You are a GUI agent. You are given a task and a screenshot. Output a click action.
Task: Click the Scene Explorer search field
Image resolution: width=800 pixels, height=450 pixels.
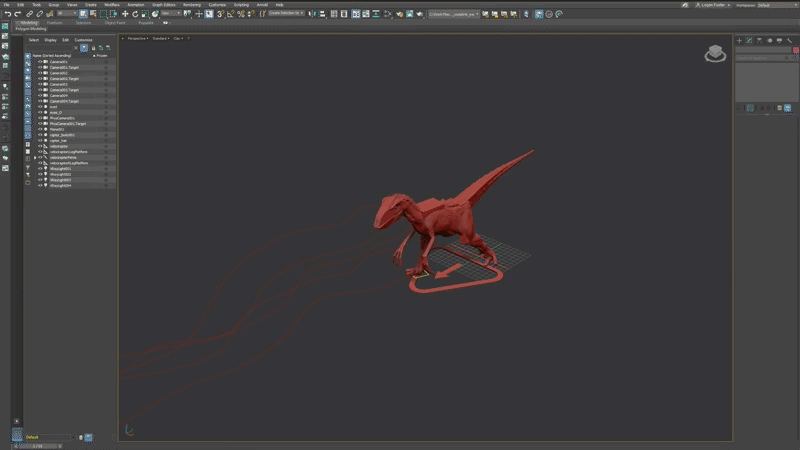coord(49,48)
